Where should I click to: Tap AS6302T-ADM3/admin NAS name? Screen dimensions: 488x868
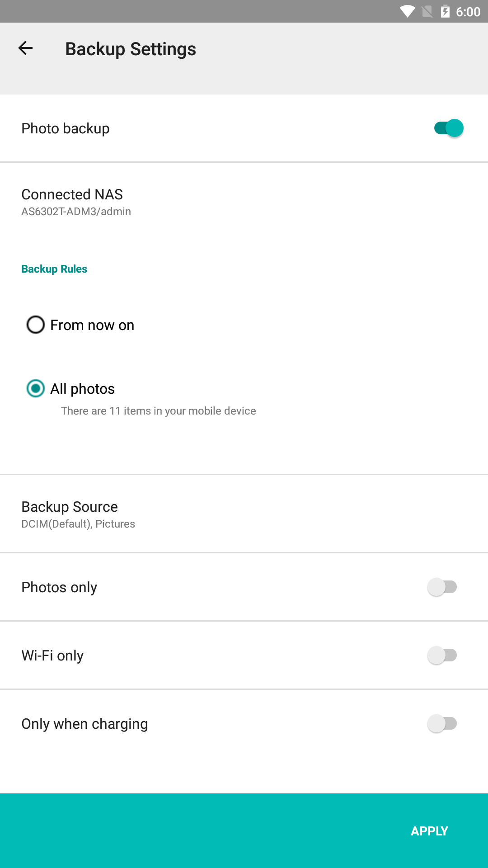(x=76, y=212)
